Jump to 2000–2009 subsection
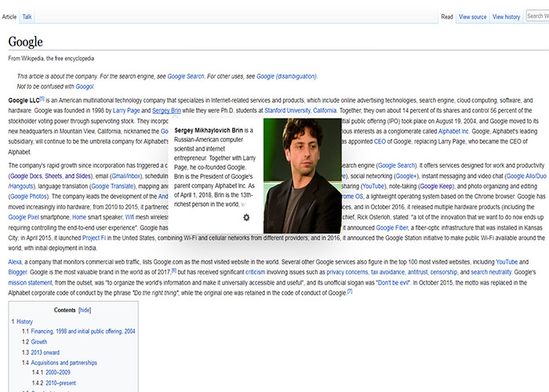549x392 pixels. click(x=58, y=372)
